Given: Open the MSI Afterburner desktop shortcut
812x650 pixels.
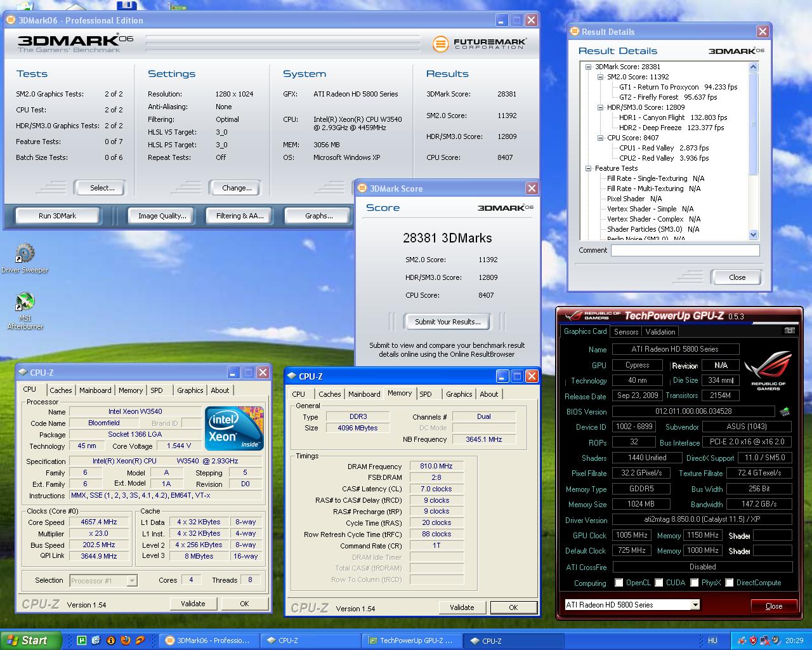Looking at the screenshot, I should point(25,310).
